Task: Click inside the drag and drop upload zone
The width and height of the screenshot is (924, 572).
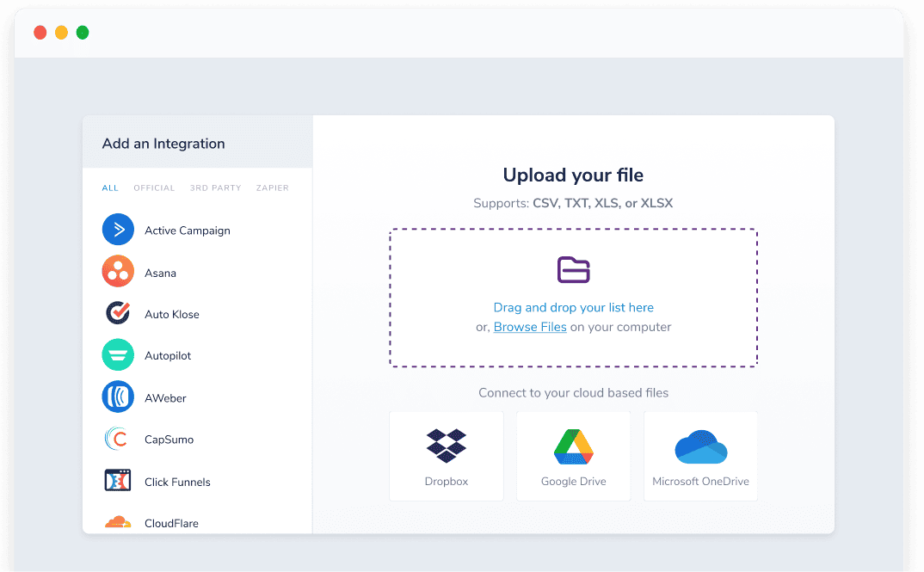Action: [x=573, y=298]
